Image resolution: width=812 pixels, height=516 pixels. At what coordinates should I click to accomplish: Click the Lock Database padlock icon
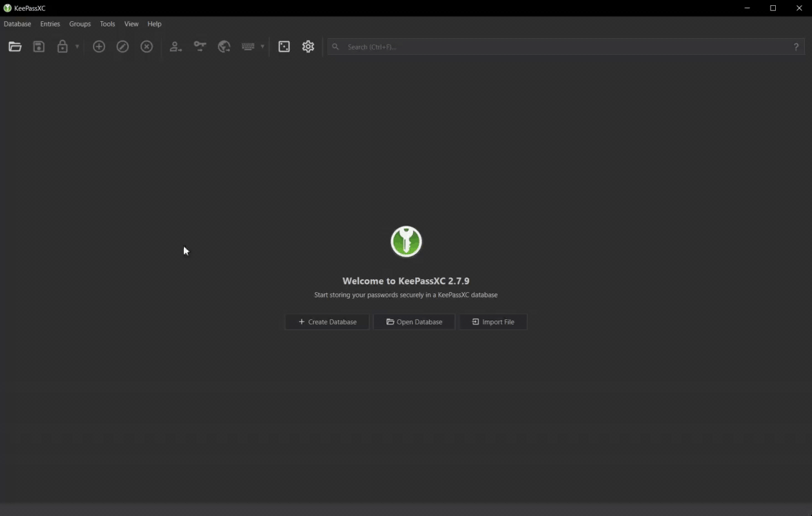coord(63,46)
